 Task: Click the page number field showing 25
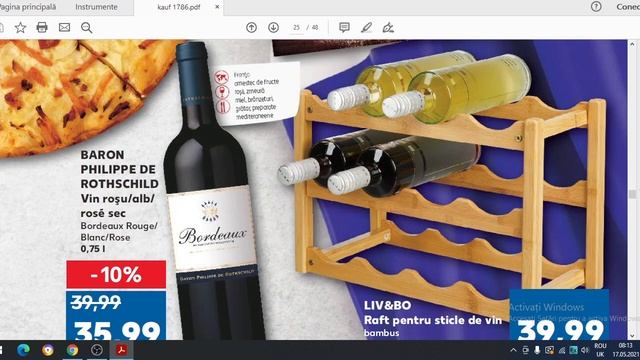296,28
